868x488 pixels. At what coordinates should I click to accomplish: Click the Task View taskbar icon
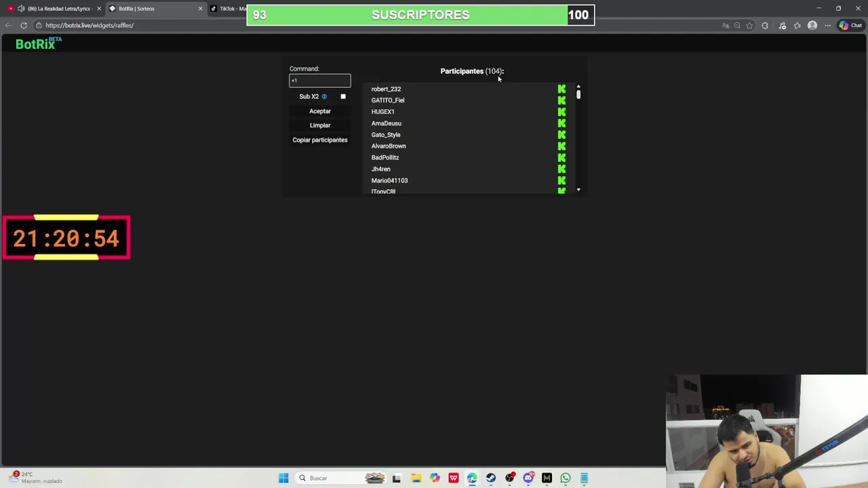pos(397,478)
